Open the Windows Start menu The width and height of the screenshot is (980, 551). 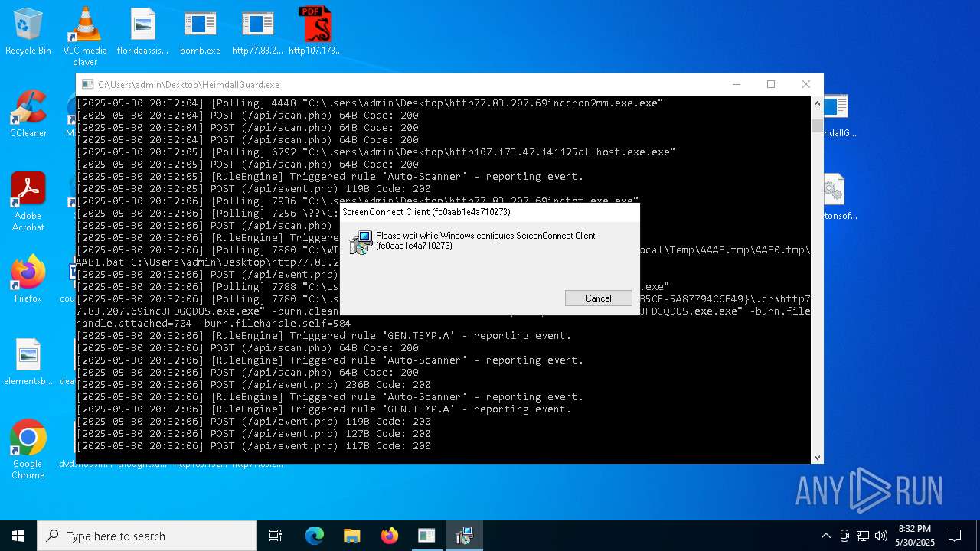18,536
